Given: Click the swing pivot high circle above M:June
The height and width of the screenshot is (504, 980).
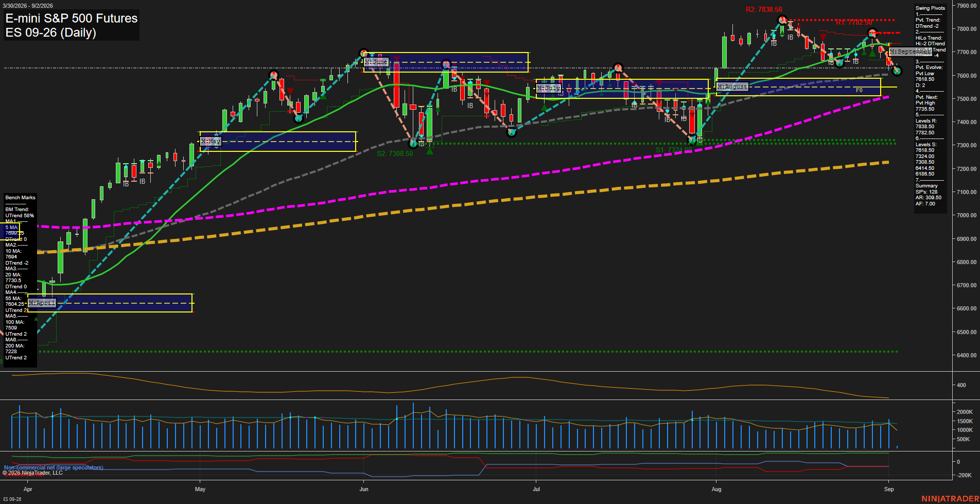Looking at the screenshot, I should click(364, 53).
